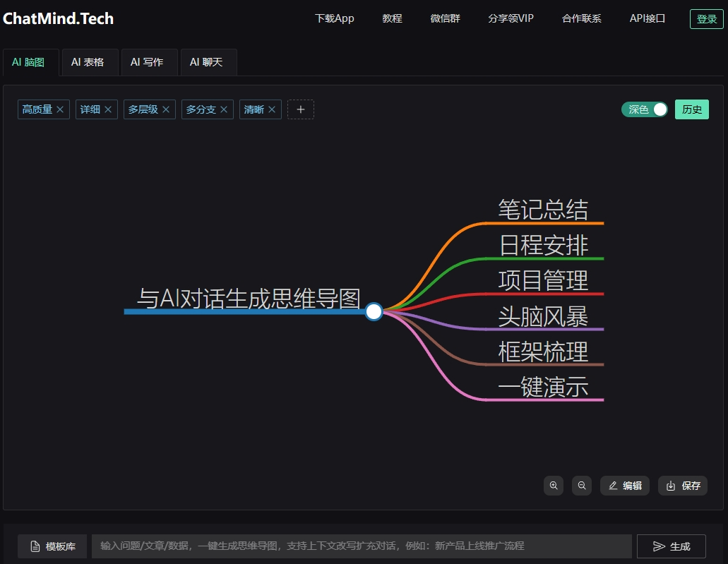Remove the 多分支 tag

coord(224,109)
